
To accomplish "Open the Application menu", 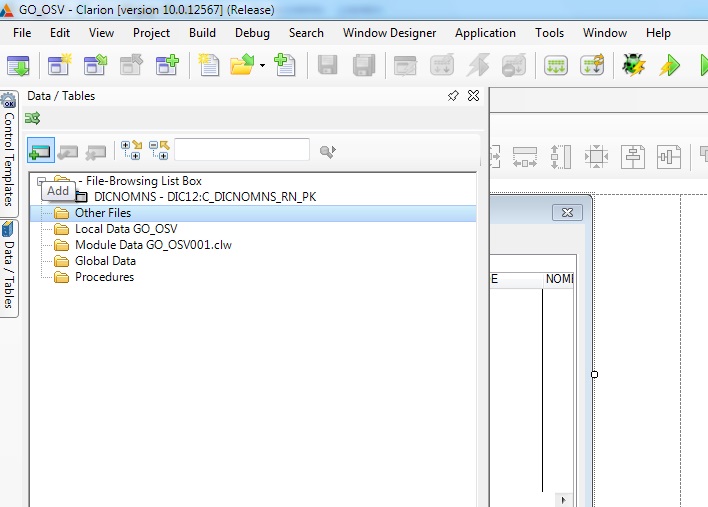I will tap(485, 32).
